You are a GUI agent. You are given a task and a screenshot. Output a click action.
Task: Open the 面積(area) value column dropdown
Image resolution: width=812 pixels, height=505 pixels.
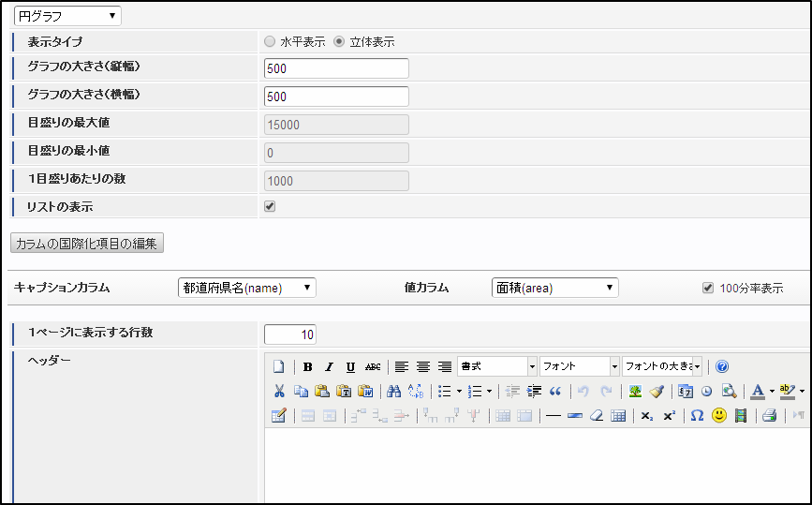(555, 288)
